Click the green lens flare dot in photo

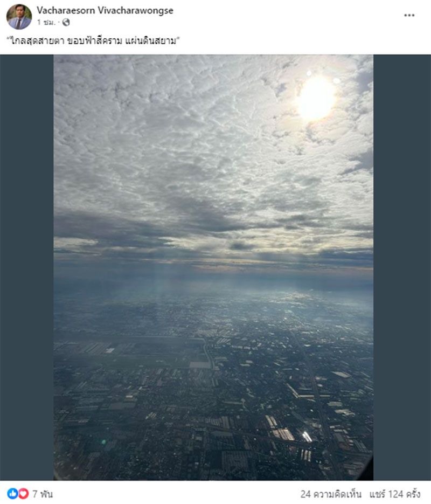click(103, 442)
